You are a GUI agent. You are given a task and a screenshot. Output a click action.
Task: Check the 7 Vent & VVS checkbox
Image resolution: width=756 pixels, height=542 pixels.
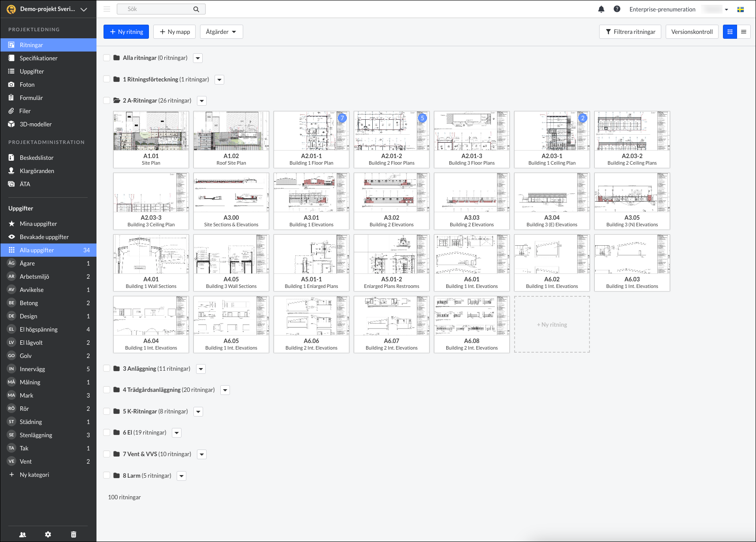click(x=107, y=454)
